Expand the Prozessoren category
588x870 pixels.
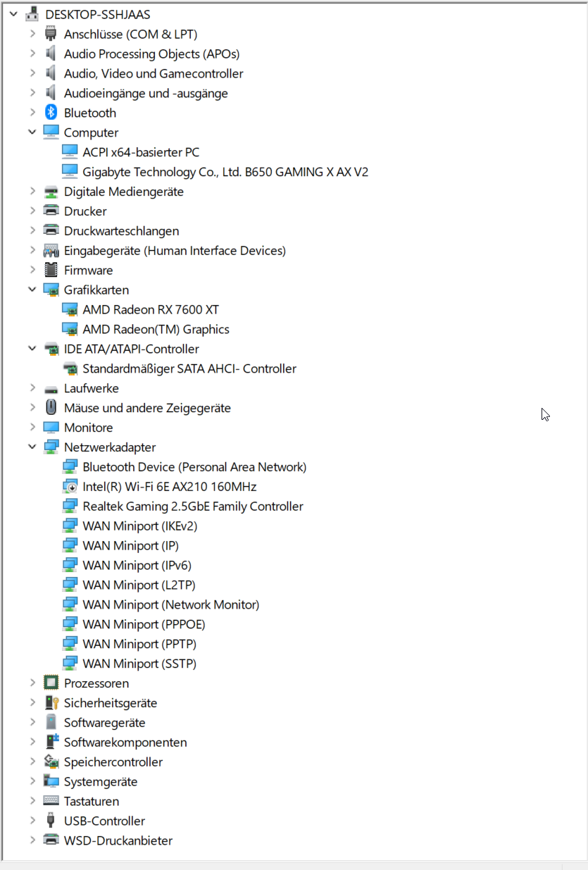point(32,683)
